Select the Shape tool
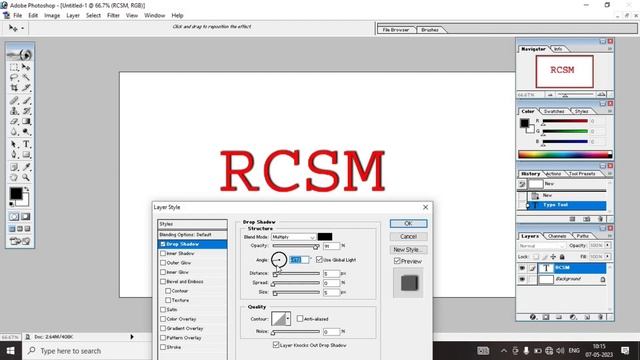This screenshot has height=360, width=640. (x=26, y=155)
